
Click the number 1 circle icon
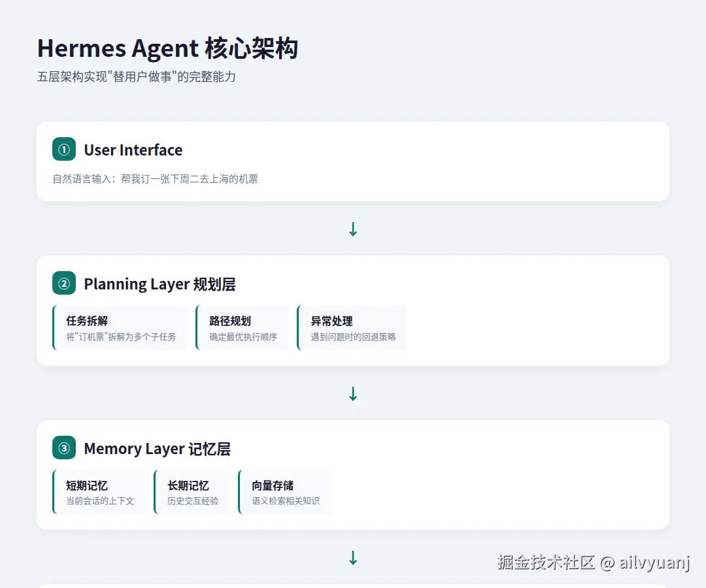point(64,149)
